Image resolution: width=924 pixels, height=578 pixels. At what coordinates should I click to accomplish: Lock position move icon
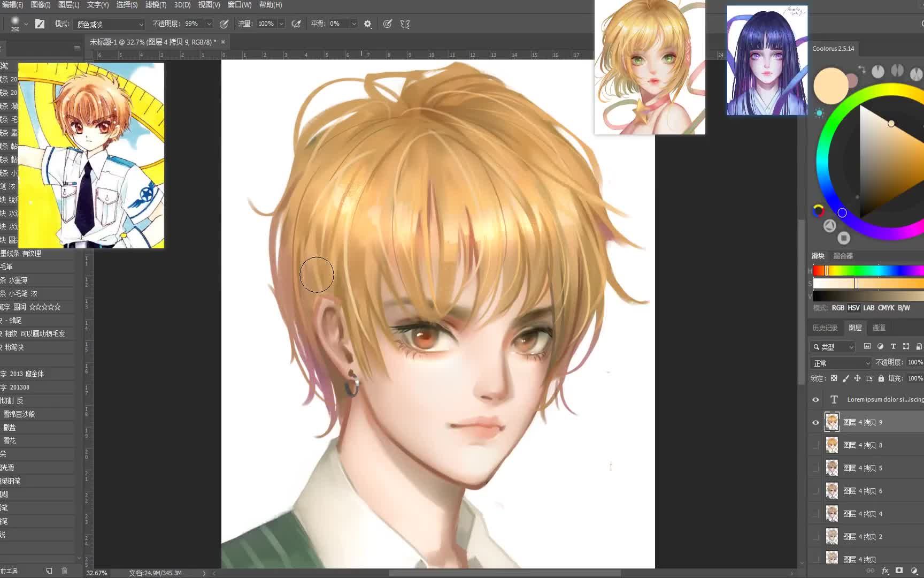tap(857, 378)
